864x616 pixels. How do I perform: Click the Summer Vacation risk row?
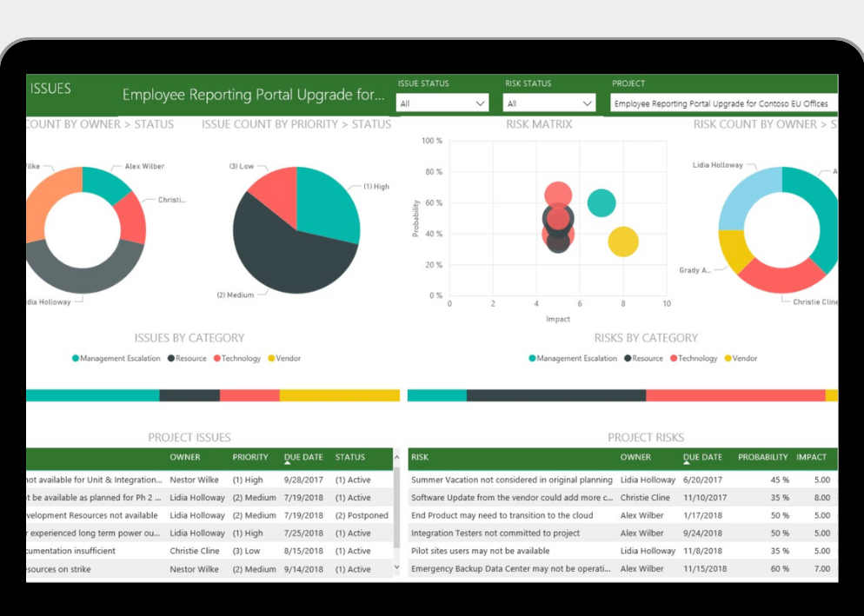(511, 480)
